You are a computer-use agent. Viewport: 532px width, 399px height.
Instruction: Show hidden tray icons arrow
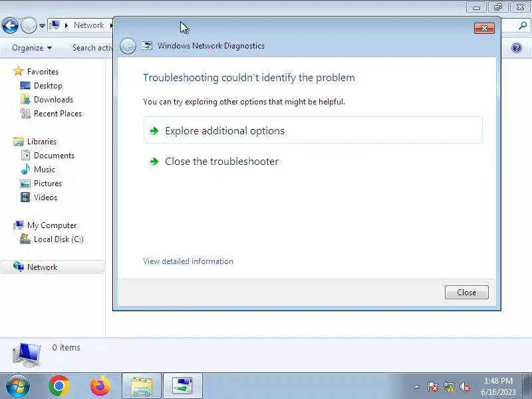pos(417,386)
